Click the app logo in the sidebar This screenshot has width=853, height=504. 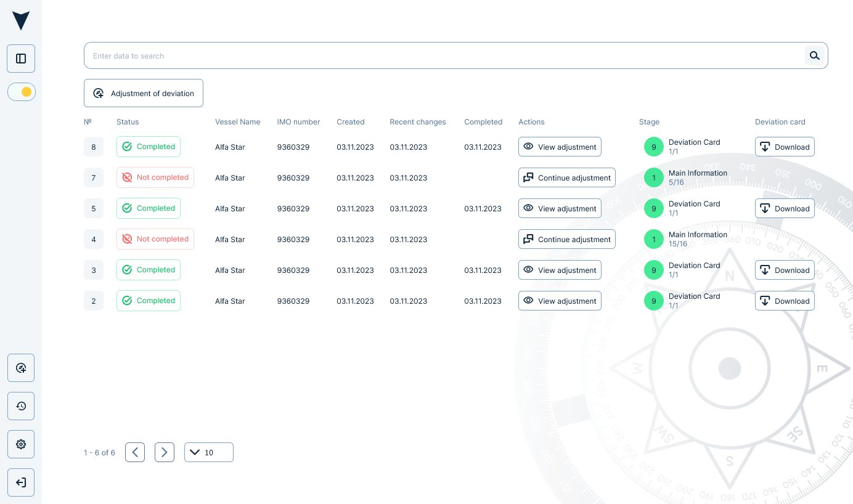(21, 20)
